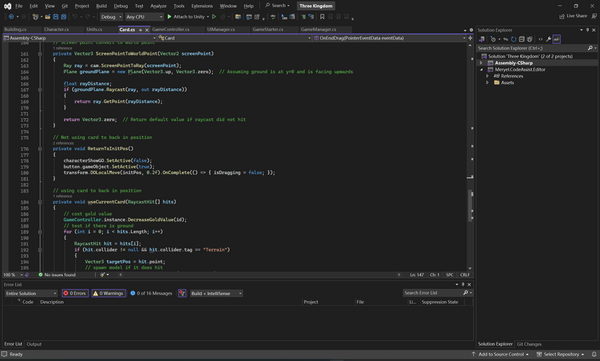Click Select Repository in the status bar

coord(561,354)
